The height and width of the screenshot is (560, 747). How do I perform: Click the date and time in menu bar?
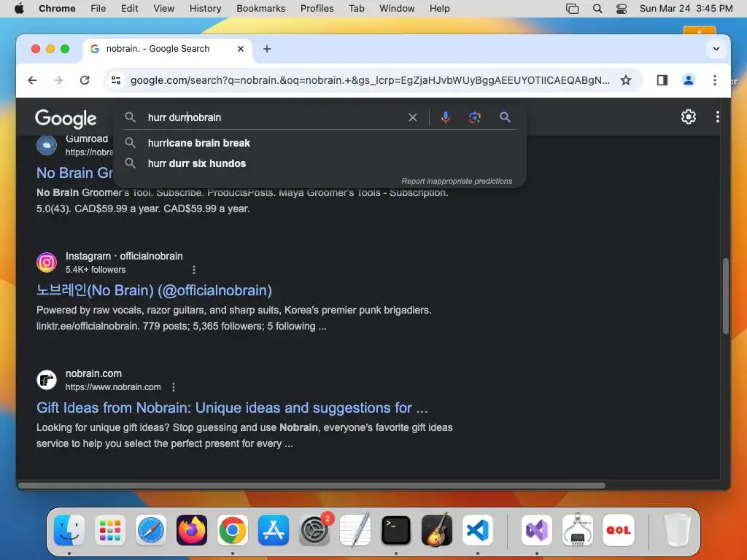click(x=686, y=9)
